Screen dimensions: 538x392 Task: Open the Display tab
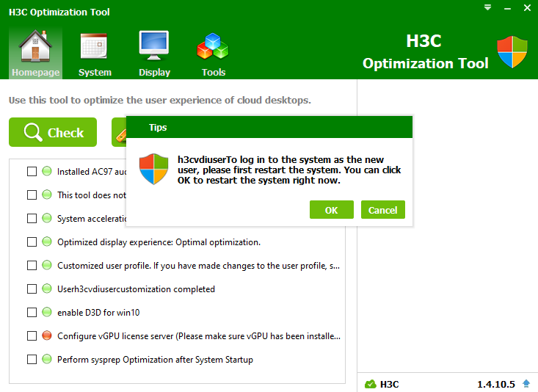tap(154, 54)
